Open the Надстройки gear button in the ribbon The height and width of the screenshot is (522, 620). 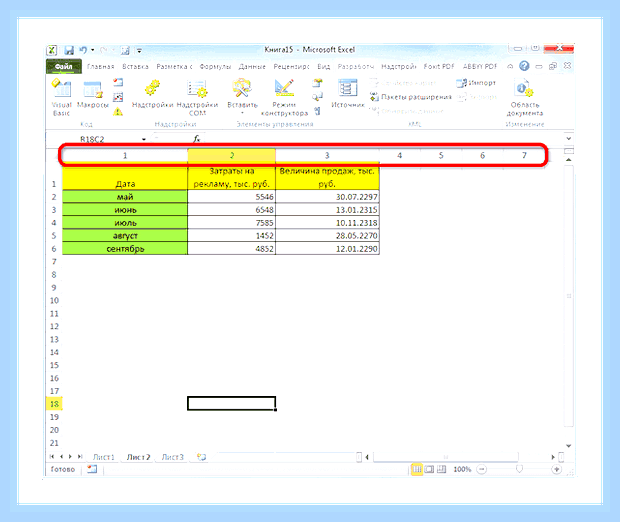point(152,93)
